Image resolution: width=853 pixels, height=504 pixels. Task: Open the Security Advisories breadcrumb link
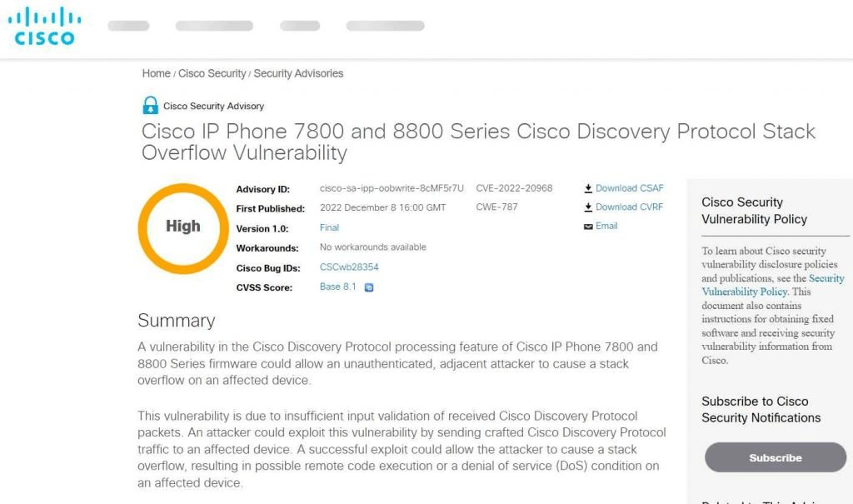[300, 73]
